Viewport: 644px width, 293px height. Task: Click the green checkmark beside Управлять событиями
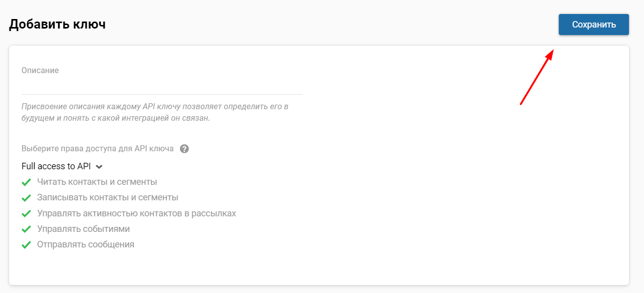tap(27, 229)
